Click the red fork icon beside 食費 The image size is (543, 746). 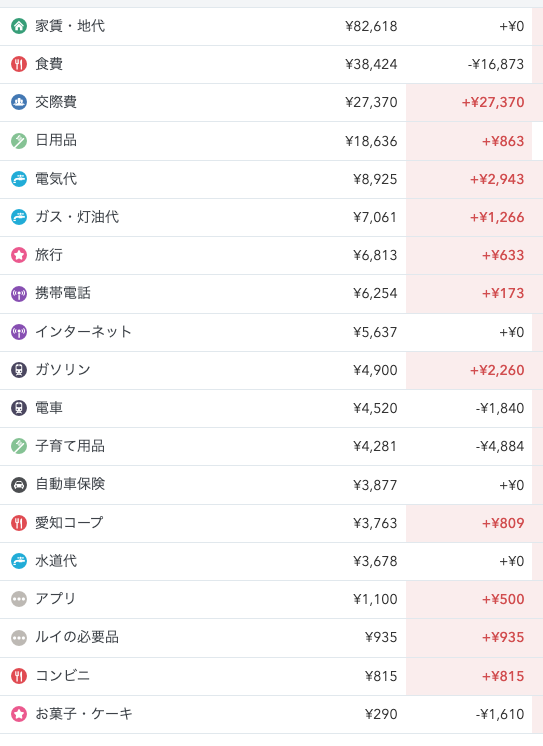point(19,64)
